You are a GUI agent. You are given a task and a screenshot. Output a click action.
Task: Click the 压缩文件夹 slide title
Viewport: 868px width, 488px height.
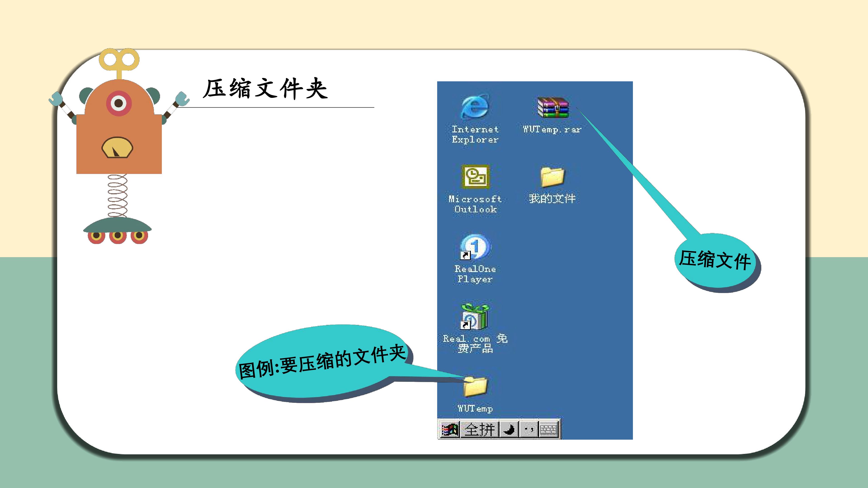coord(265,89)
